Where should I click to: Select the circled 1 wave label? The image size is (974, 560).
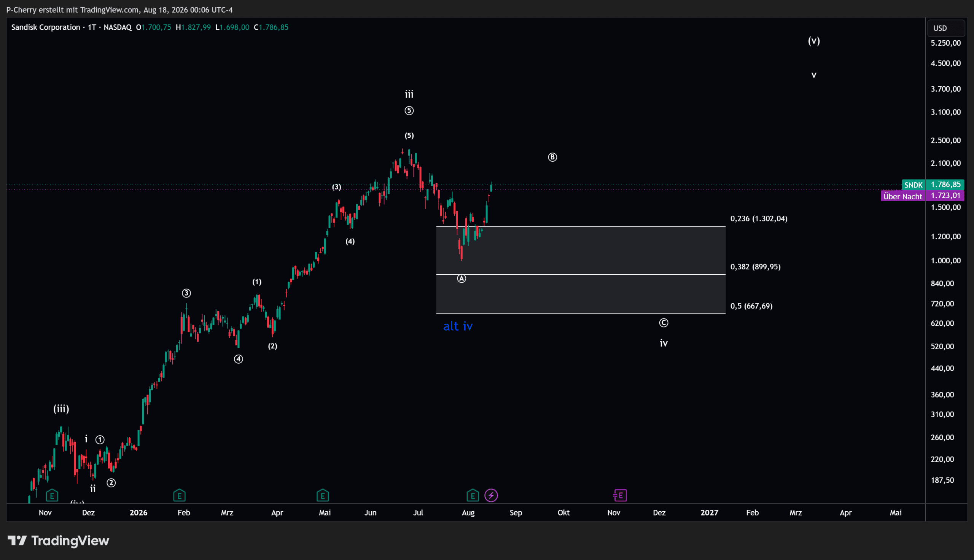tap(100, 440)
